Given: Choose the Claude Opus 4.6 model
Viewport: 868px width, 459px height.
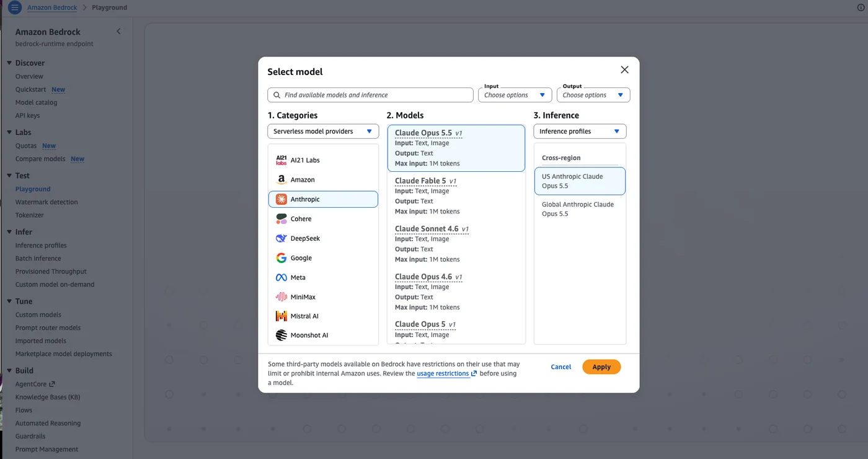Looking at the screenshot, I should pos(456,292).
